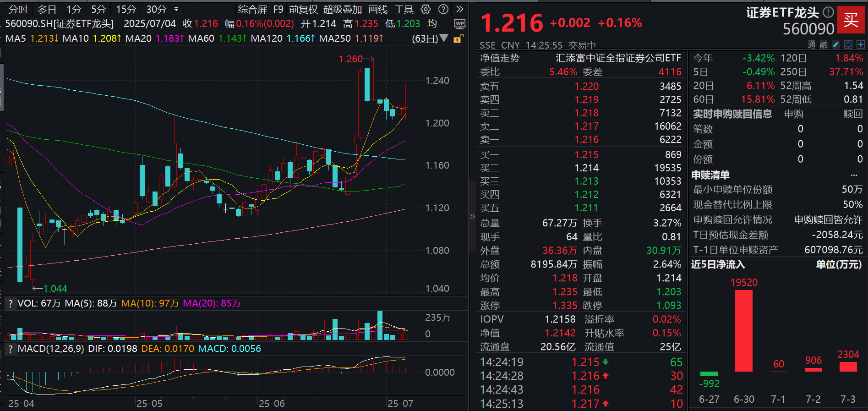Open MACD indicator help question mark
868x411 pixels.
tap(11, 349)
